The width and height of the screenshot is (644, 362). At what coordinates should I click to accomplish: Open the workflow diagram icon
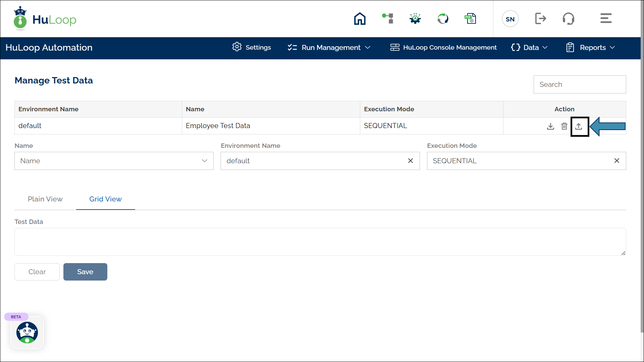point(388,18)
